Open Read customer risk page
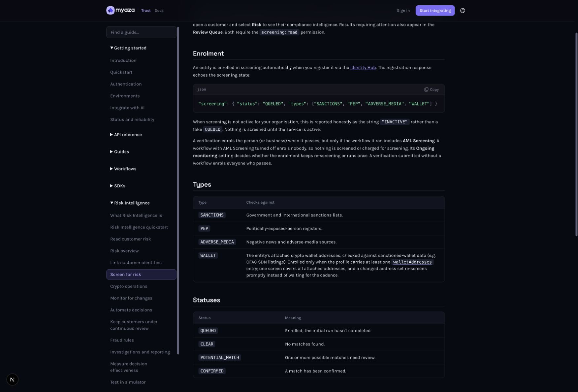The width and height of the screenshot is (578, 392). [x=130, y=239]
